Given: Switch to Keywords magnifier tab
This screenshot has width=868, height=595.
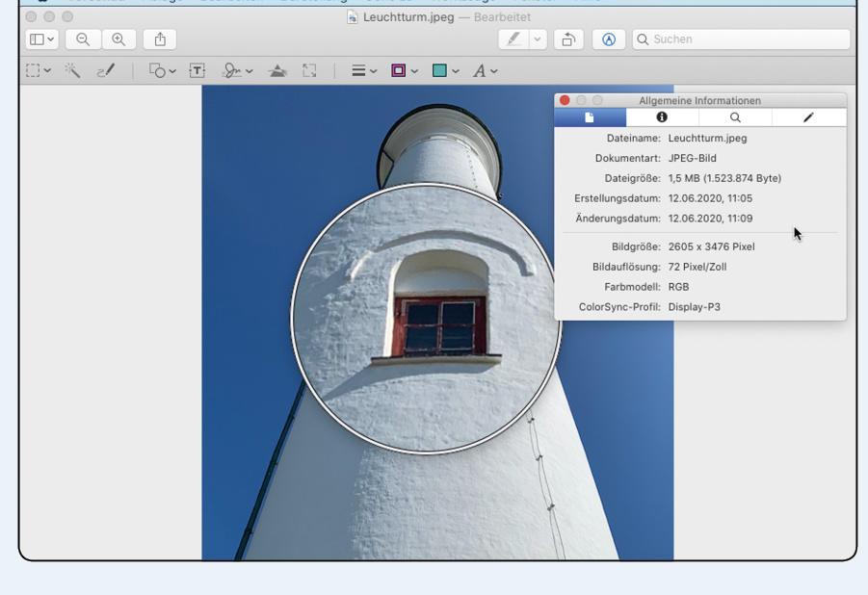Looking at the screenshot, I should (x=735, y=117).
